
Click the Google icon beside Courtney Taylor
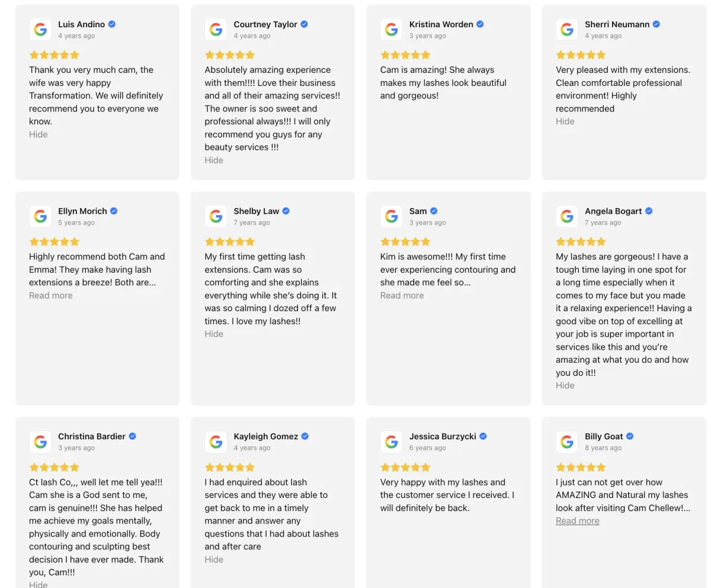[216, 30]
